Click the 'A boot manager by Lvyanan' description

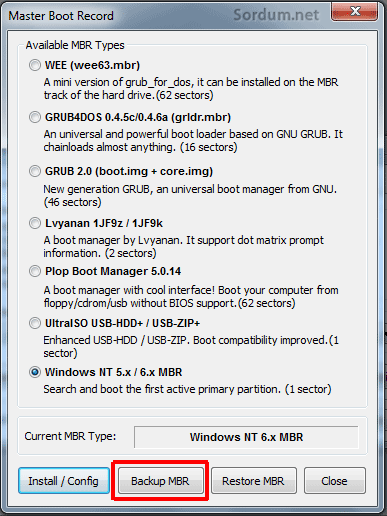184,247
